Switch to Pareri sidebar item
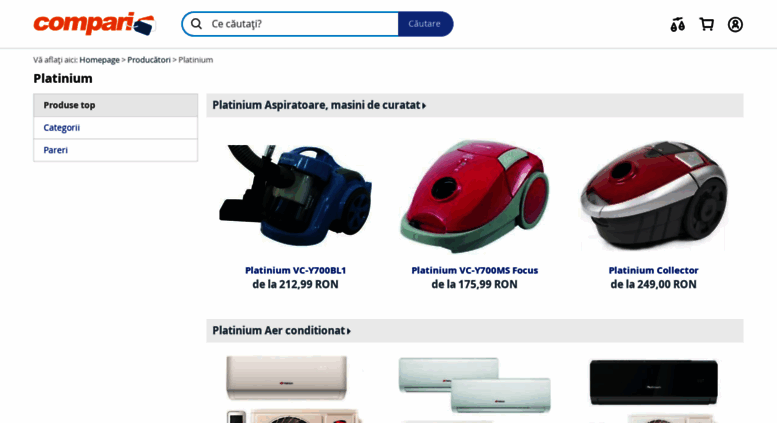Image resolution: width=777 pixels, height=423 pixels. point(115,150)
